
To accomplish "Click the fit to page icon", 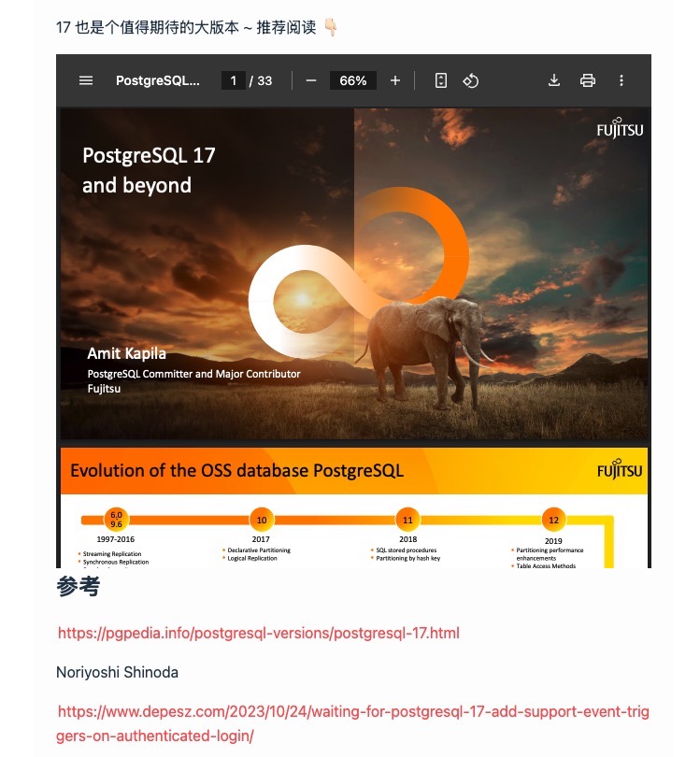I will [441, 80].
